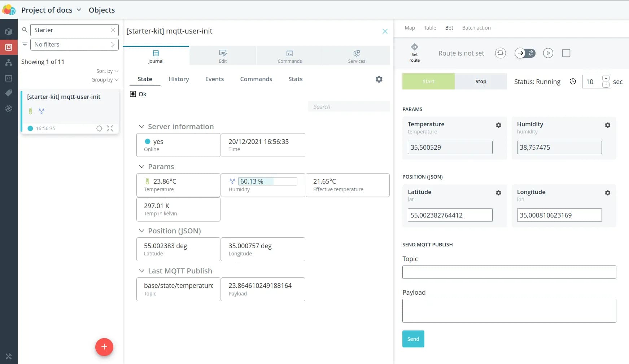Click the Set route icon
The height and width of the screenshot is (364, 629).
(x=414, y=47)
